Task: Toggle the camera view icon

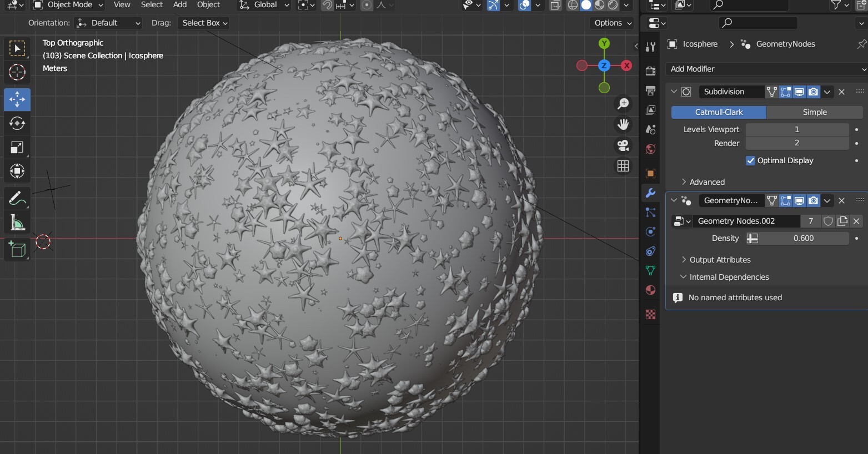Action: click(x=623, y=145)
